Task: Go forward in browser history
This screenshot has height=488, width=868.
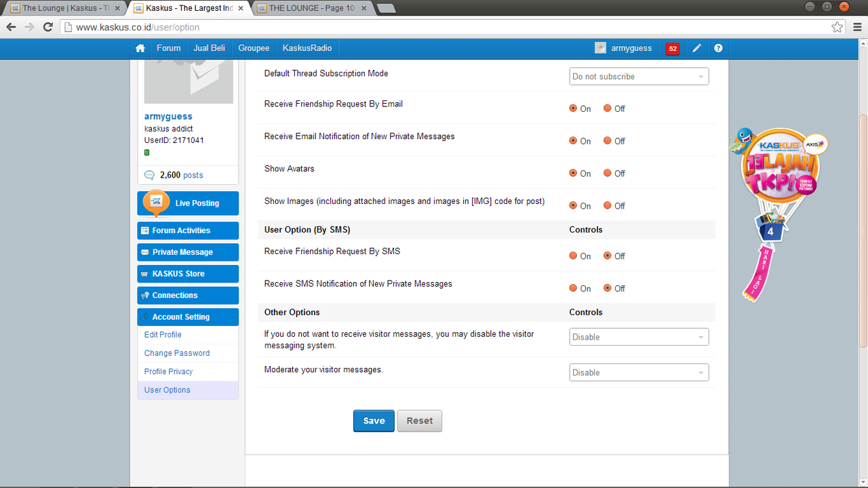Action: (x=29, y=27)
